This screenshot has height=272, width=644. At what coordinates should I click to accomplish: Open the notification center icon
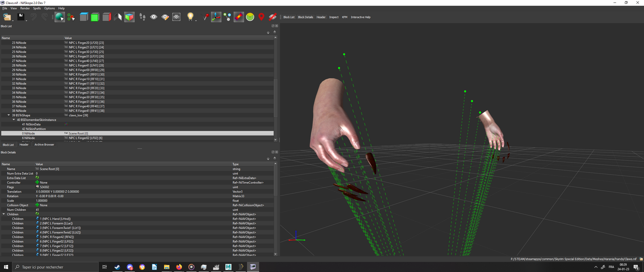[x=636, y=267]
